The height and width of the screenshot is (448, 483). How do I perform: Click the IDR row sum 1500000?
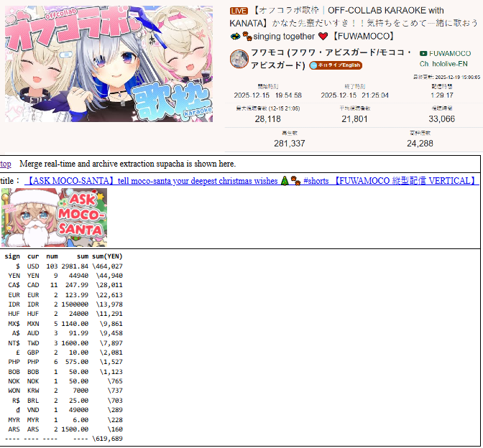[75, 304]
